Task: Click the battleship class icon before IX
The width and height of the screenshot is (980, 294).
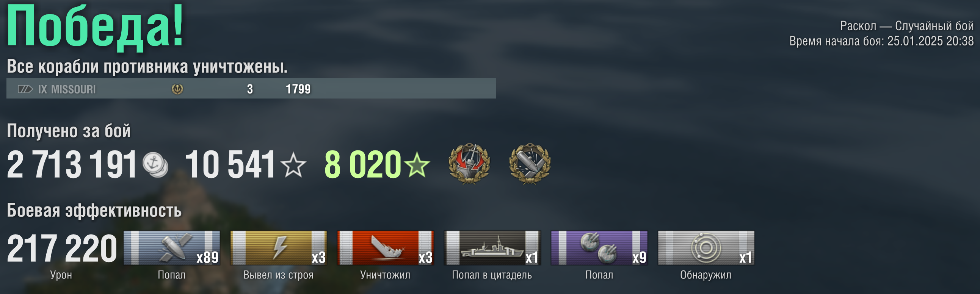Action: tap(25, 89)
